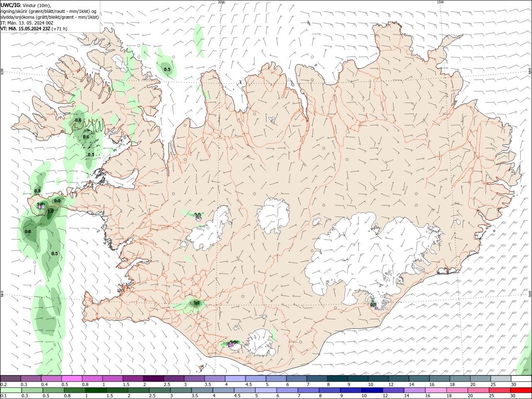532x399 pixels.
Task: Click the "20W" longitude label
Action: coord(221,2)
